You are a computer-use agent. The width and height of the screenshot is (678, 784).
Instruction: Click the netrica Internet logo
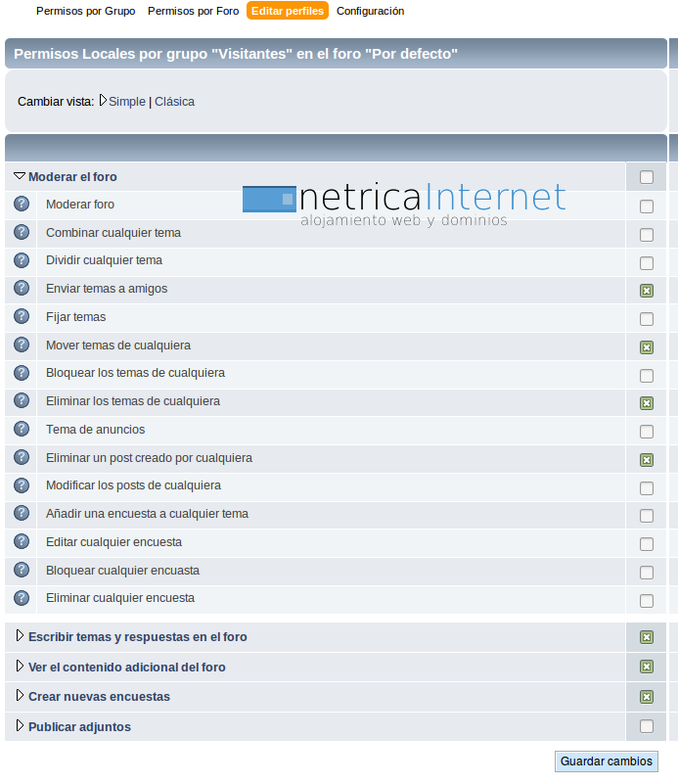point(404,204)
